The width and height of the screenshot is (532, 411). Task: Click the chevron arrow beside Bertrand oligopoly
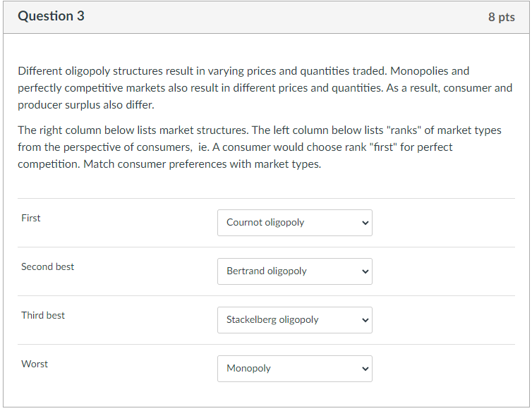click(365, 271)
